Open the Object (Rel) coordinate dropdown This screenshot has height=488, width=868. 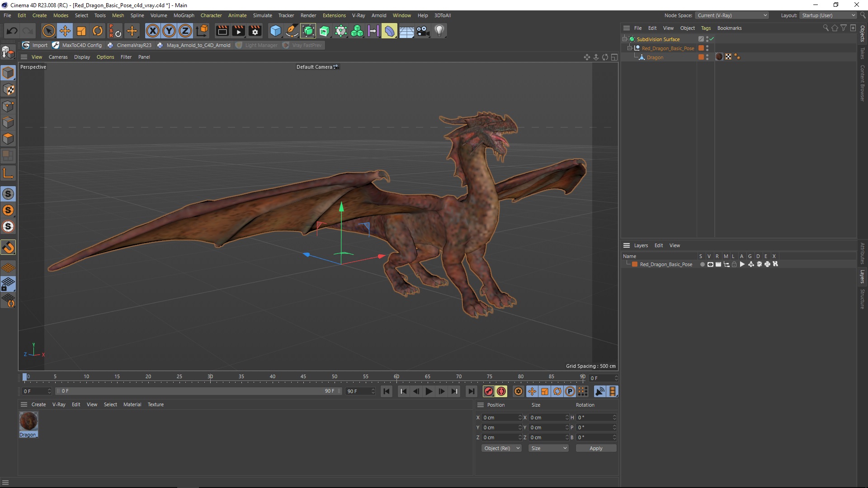pos(501,448)
